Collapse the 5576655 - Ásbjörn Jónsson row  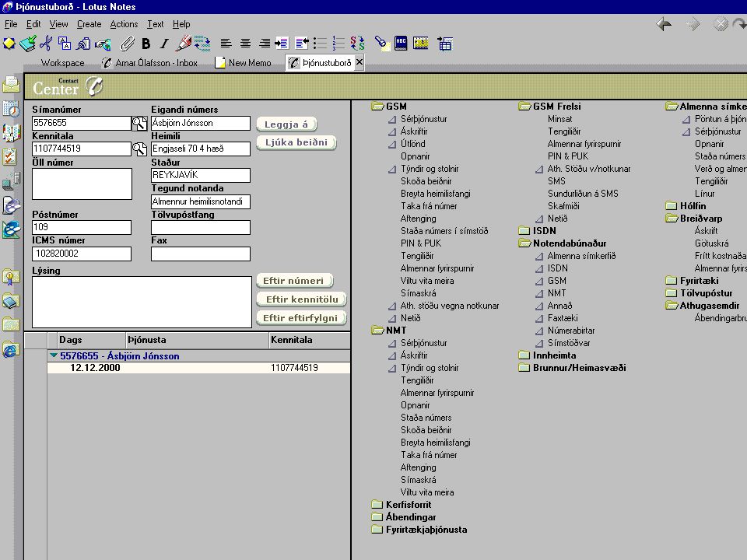coord(54,355)
